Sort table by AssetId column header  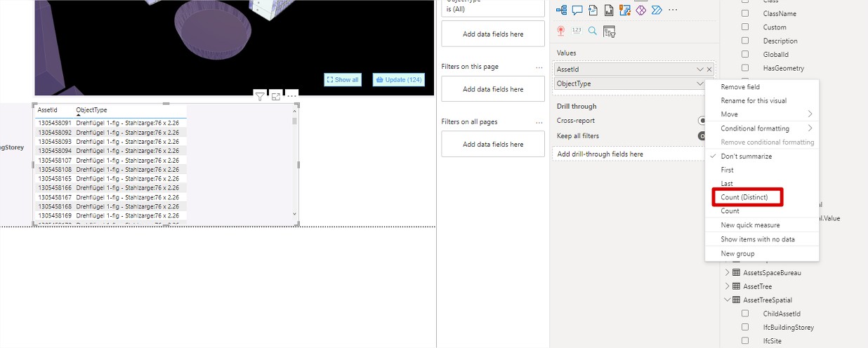(x=47, y=110)
